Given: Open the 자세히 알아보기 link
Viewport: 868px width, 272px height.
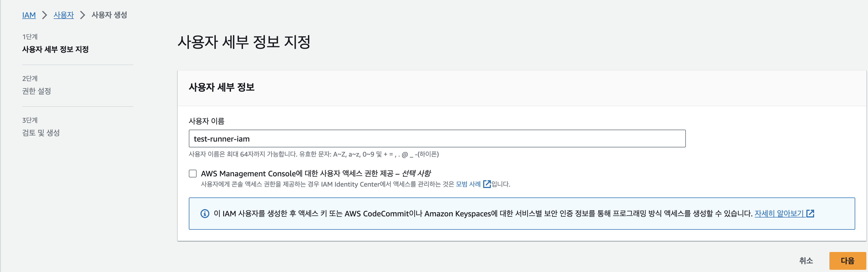Looking at the screenshot, I should point(779,214).
